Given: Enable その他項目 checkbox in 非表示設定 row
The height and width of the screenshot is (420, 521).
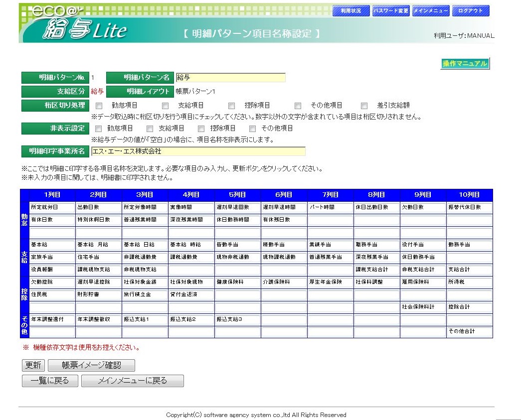Looking at the screenshot, I should click(x=253, y=129).
